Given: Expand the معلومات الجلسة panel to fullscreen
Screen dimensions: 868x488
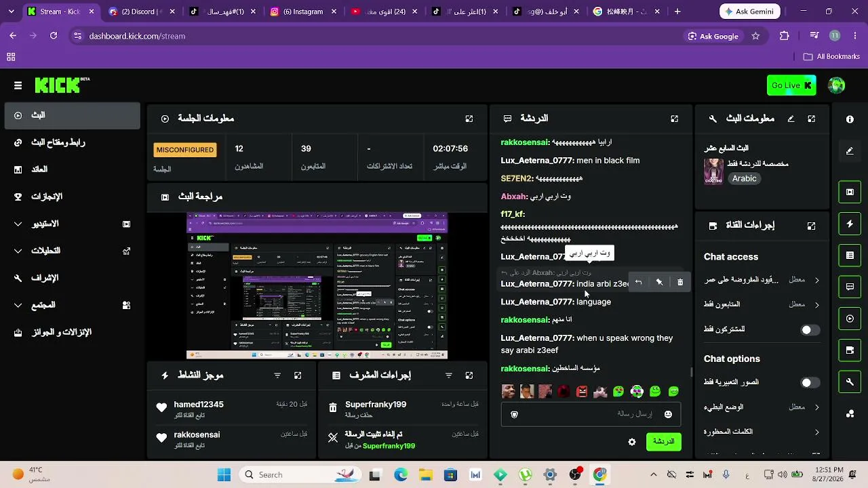Looking at the screenshot, I should tap(469, 119).
